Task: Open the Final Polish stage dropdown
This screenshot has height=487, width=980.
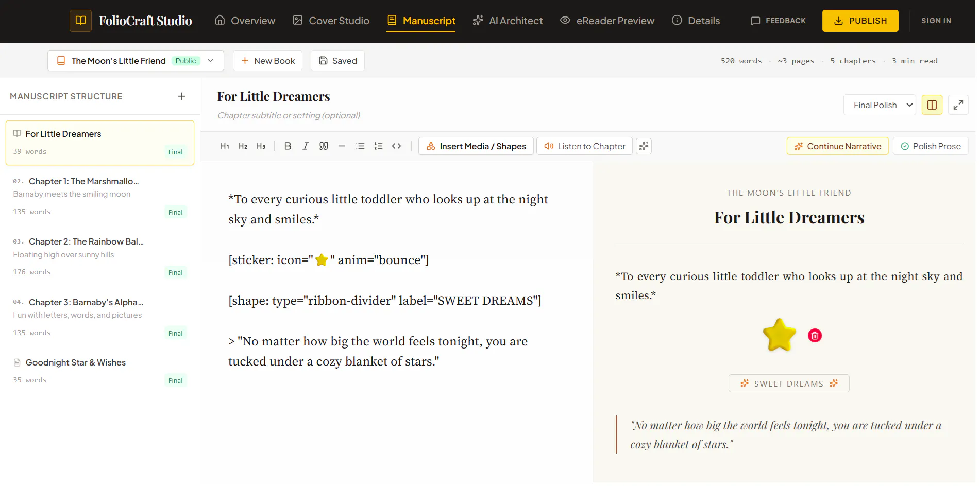Action: 880,105
